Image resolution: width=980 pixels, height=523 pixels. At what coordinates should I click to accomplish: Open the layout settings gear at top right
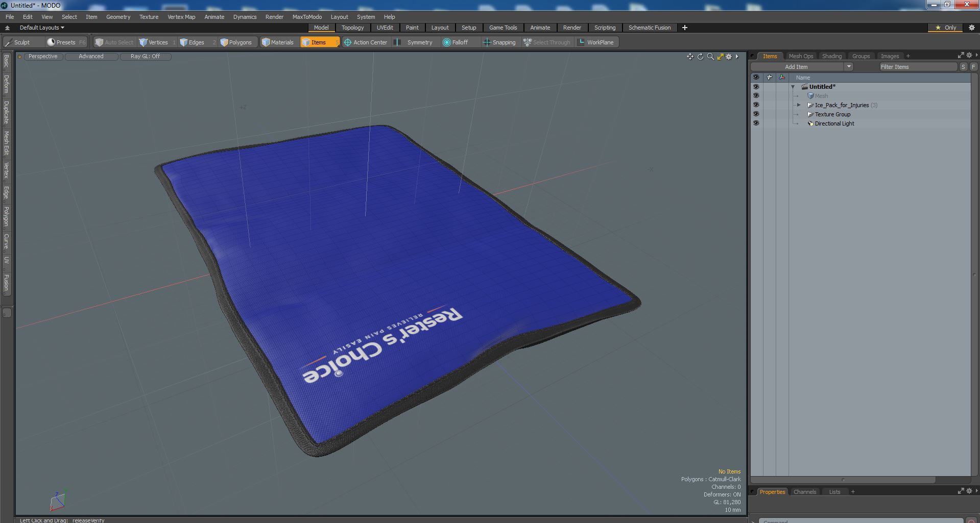[971, 28]
